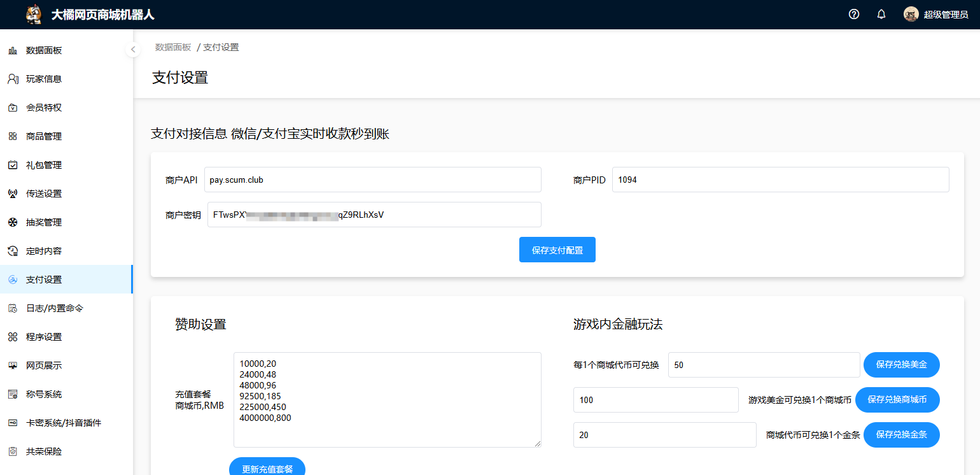Open 卡密系统/抖音插件 sidebar entry
The width and height of the screenshot is (980, 475).
point(63,423)
